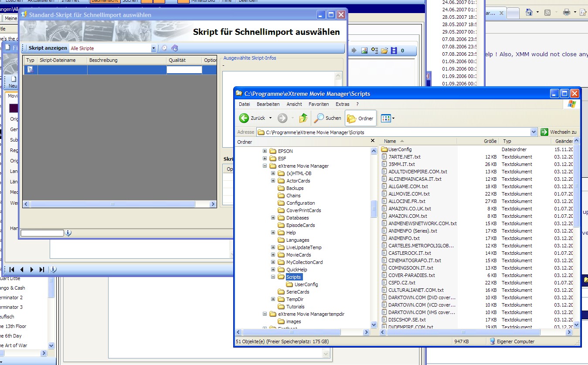
Task: Collapse the Scripts folder node
Action: [273, 277]
